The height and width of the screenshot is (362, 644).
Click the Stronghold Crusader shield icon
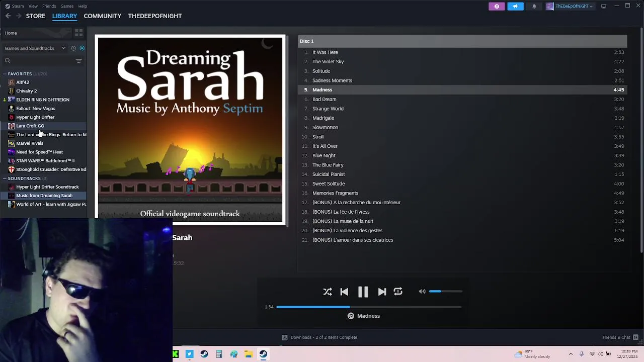click(x=11, y=169)
